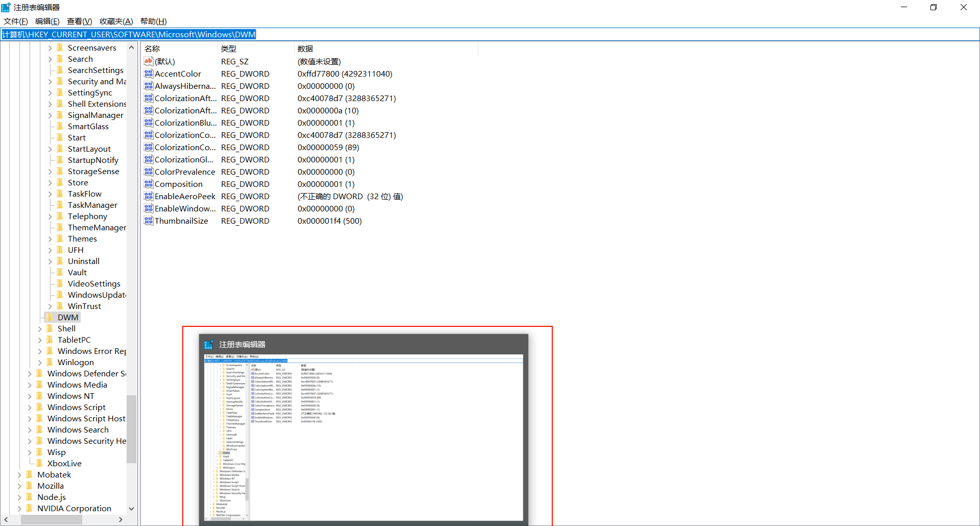This screenshot has height=526, width=980.
Task: Click the Vault folder icon
Action: coord(60,272)
